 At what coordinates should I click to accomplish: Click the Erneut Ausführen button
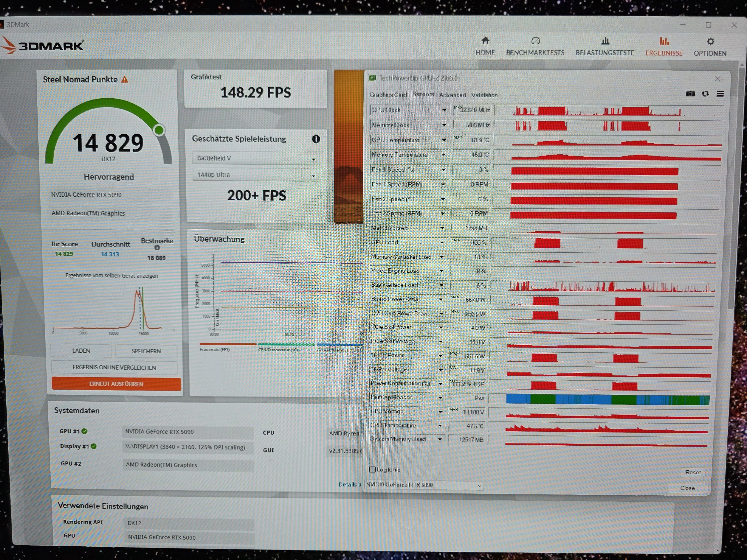[x=116, y=384]
